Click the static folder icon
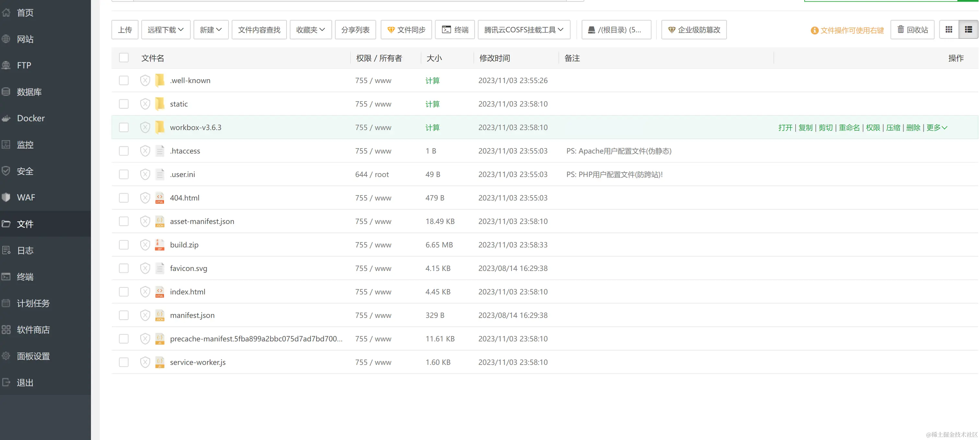This screenshot has height=440, width=980. click(160, 104)
